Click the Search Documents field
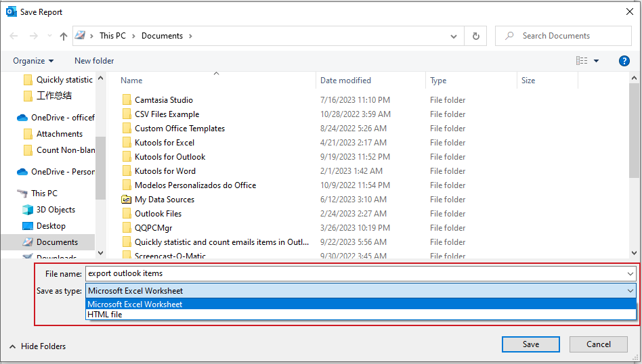The width and height of the screenshot is (642, 364). click(563, 36)
